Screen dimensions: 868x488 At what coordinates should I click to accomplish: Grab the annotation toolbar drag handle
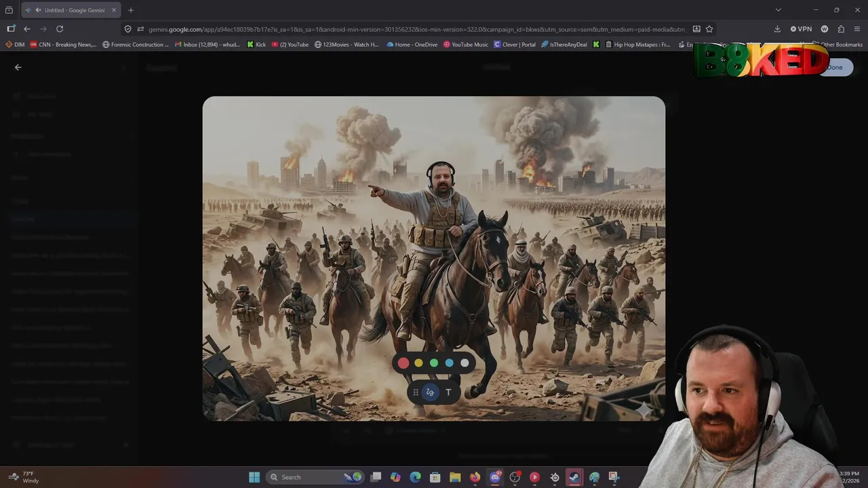point(416,392)
